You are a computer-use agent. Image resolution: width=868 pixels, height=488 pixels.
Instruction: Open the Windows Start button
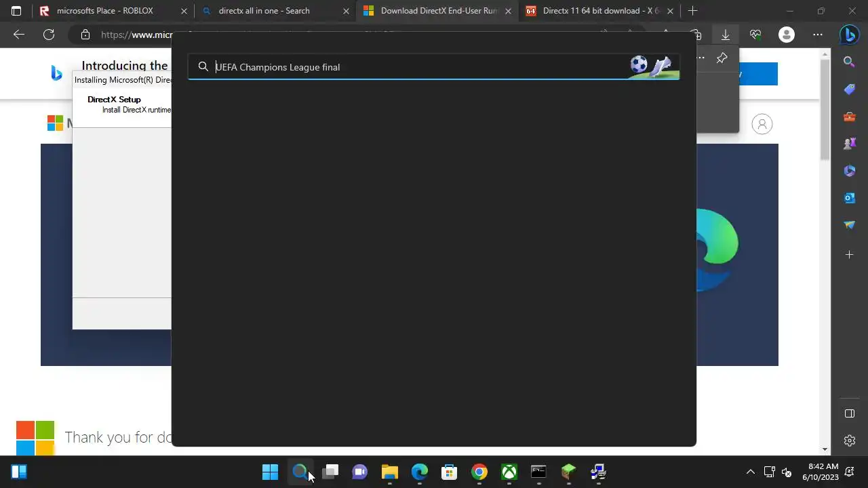tap(270, 472)
